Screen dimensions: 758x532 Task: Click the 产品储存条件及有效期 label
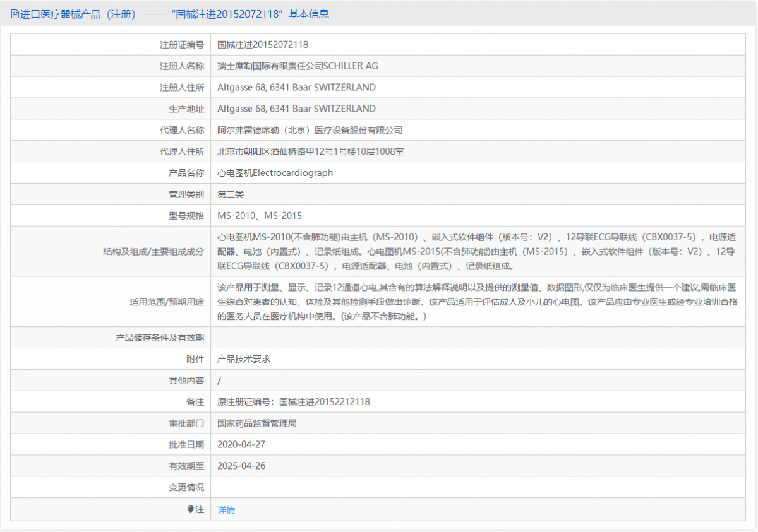pos(160,338)
